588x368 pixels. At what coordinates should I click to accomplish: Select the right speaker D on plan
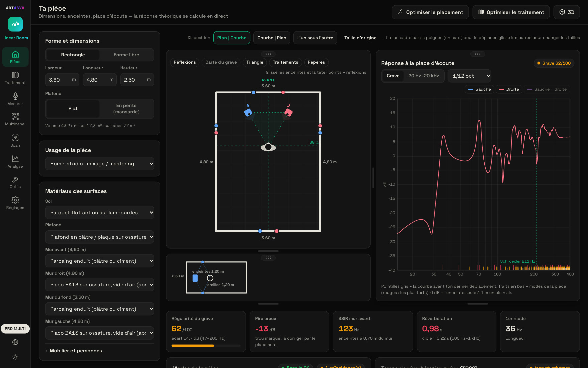(288, 113)
